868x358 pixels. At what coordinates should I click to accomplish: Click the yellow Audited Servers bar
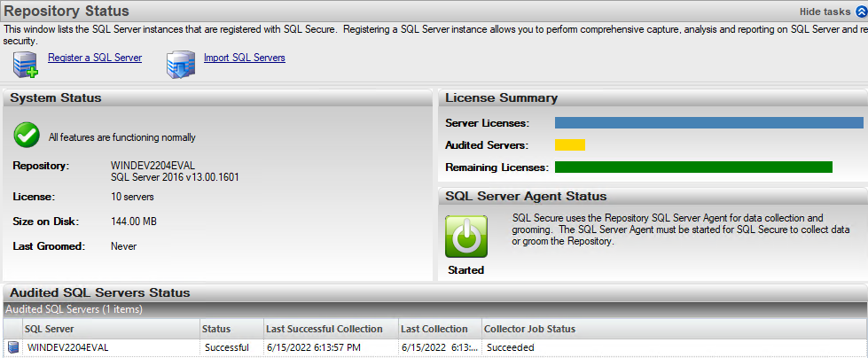570,145
